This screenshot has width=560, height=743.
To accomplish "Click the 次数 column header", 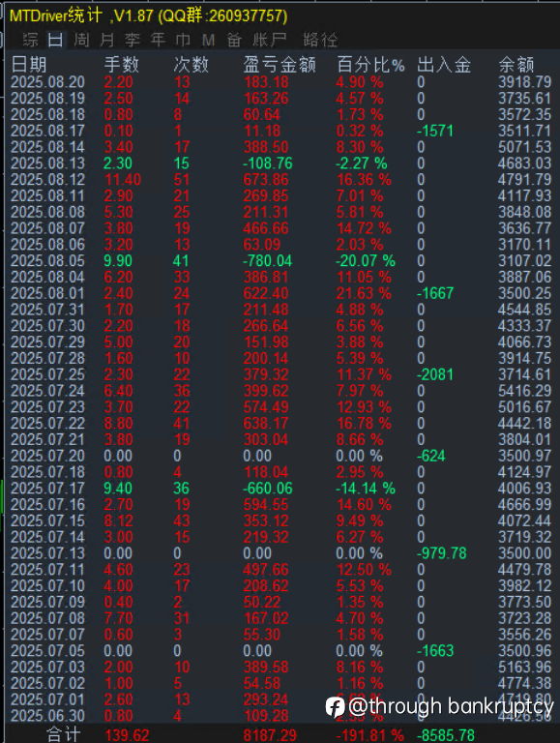I will (191, 65).
